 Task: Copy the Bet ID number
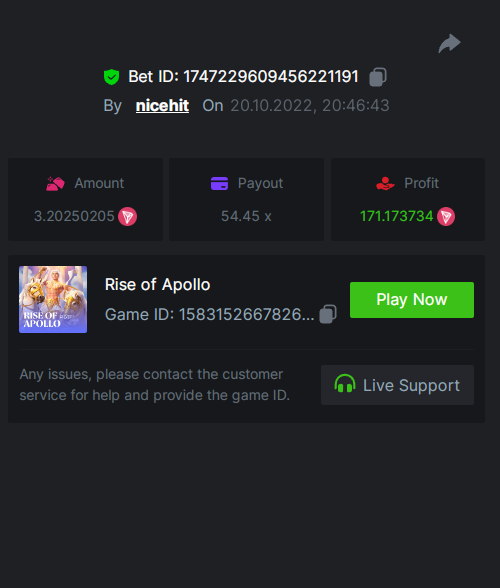[x=378, y=77]
